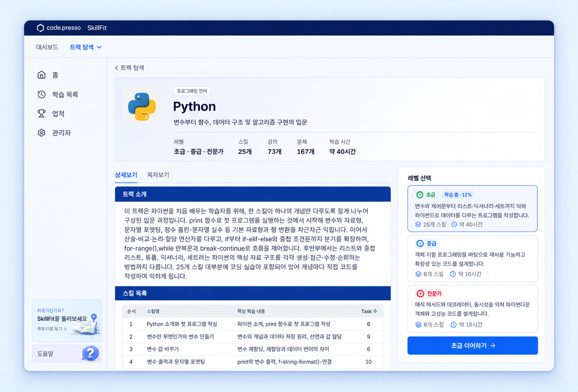Click the Python logo thumbnail
Viewport: 578px width, 392px height.
pos(142,106)
